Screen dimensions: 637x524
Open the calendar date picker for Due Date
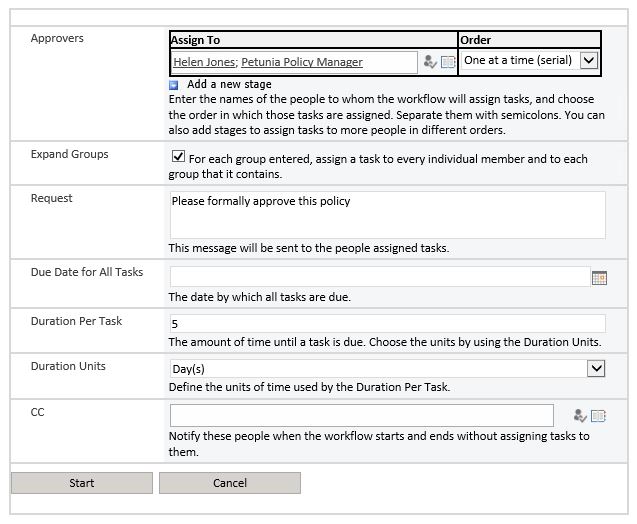pyautogui.click(x=599, y=278)
